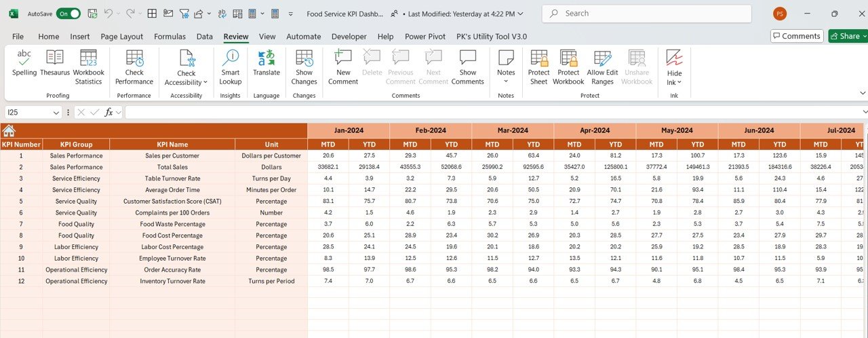This screenshot has width=868, height=338.
Task: Expand the formula bar with the chevron
Action: (864, 112)
